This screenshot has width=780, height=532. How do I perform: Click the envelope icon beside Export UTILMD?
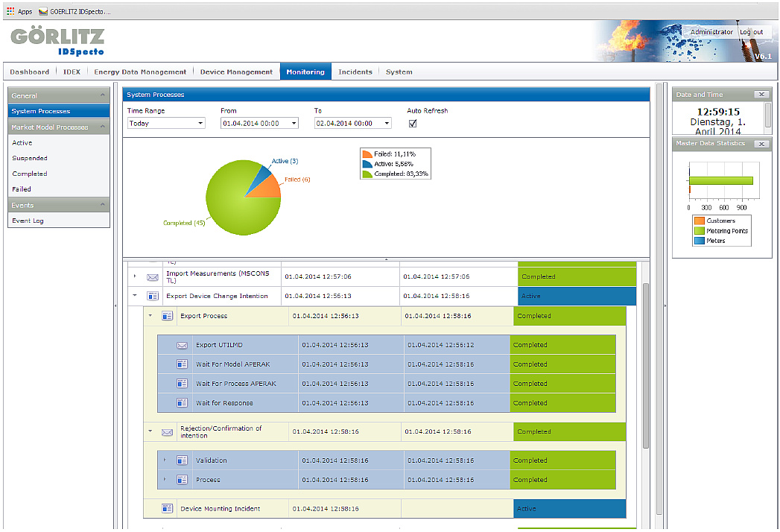182,345
